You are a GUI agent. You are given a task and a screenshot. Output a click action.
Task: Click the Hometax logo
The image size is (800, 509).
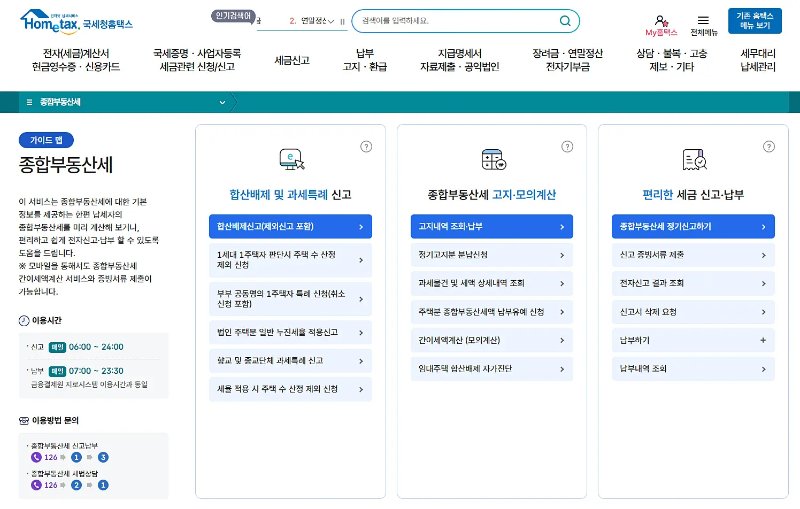[x=76, y=21]
